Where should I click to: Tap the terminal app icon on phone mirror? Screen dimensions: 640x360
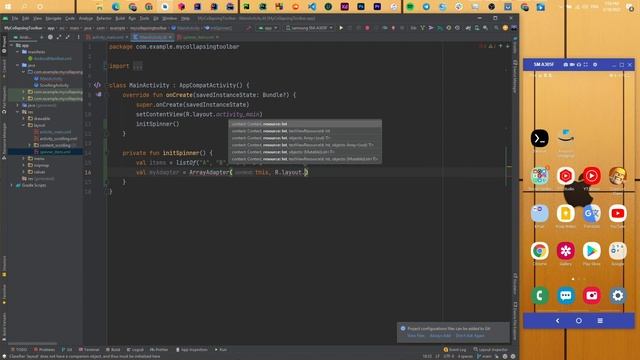tap(540, 138)
